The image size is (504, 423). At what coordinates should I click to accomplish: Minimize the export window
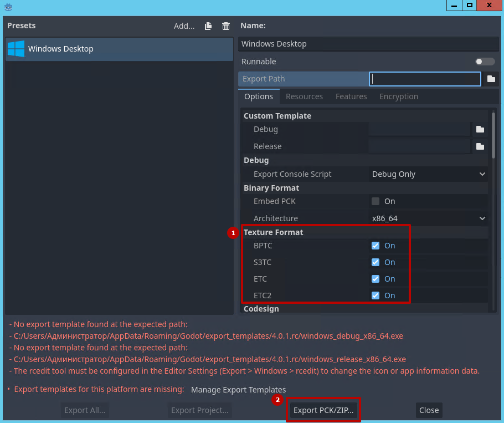[454, 6]
